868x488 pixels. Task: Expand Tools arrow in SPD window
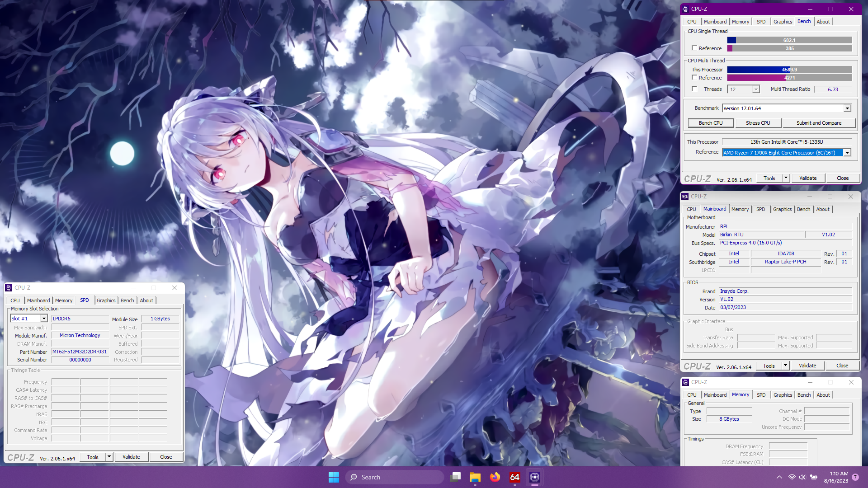coord(109,457)
